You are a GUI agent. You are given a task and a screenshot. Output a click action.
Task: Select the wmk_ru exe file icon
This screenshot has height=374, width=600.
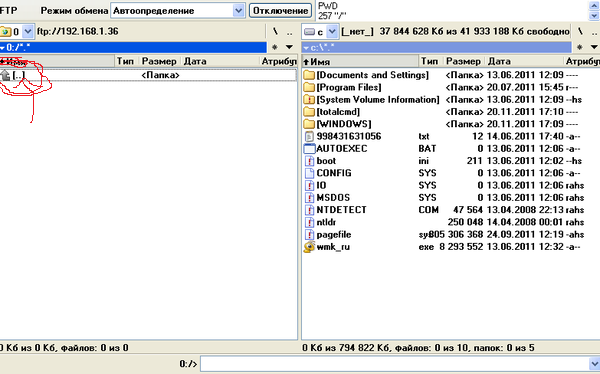coord(309,247)
